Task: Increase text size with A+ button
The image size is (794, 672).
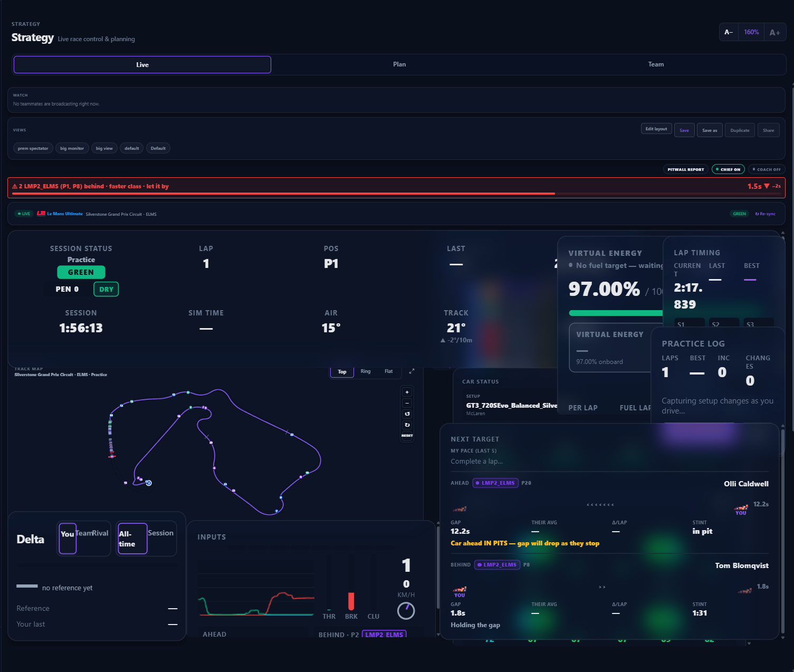Action: (x=774, y=32)
